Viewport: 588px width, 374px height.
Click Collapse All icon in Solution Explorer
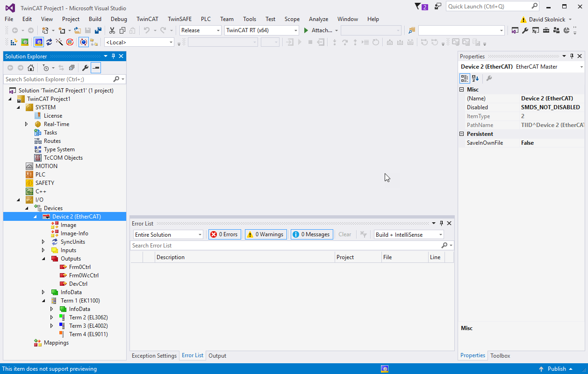click(72, 68)
